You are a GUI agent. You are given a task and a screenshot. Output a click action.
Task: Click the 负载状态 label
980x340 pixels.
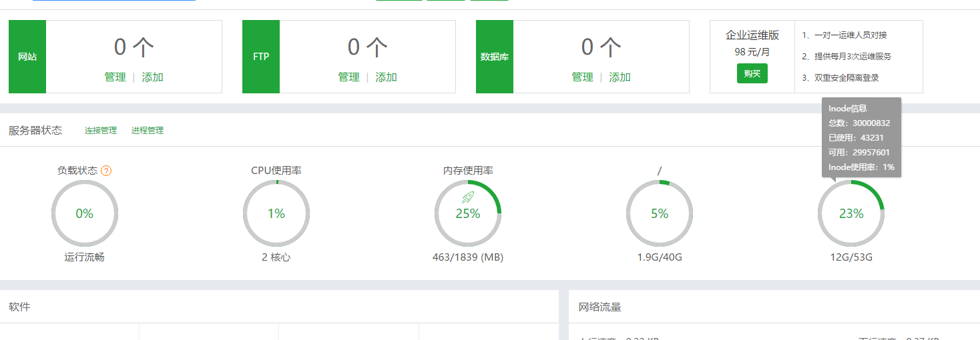click(x=77, y=171)
